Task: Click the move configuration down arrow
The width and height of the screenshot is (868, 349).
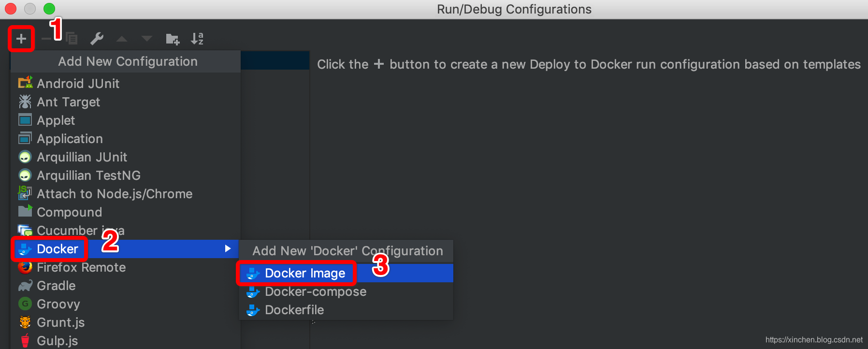Action: (147, 39)
